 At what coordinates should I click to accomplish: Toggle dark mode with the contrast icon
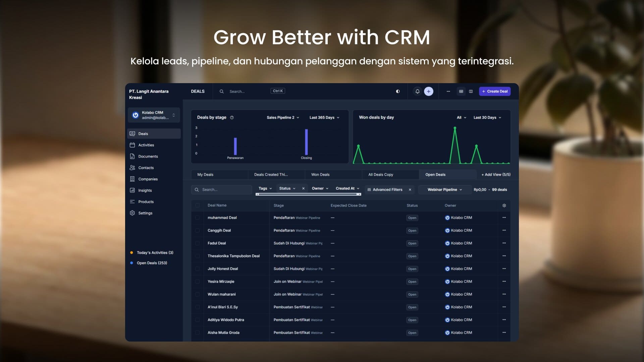click(x=398, y=91)
